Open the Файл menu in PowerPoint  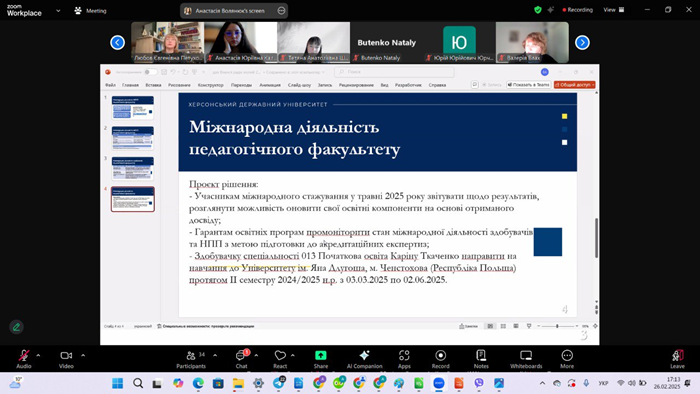(110, 85)
